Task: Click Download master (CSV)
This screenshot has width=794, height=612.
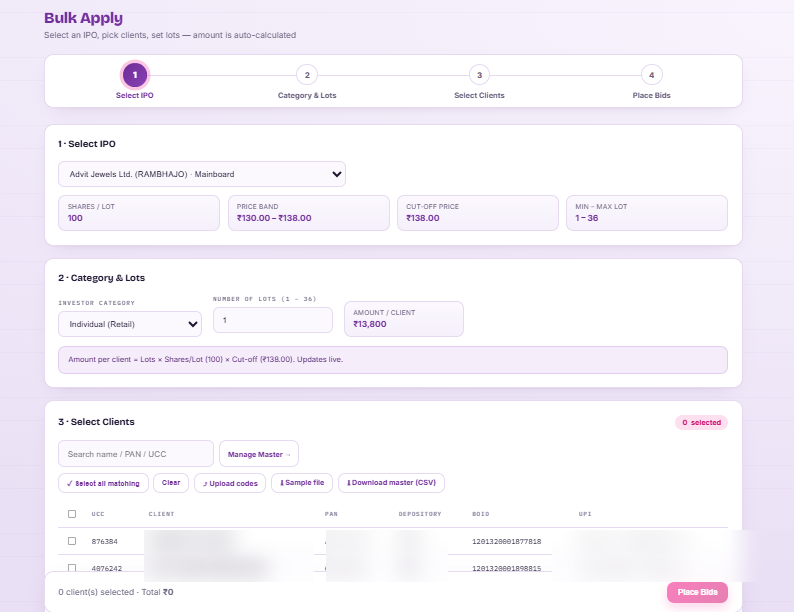Action: tap(391, 483)
